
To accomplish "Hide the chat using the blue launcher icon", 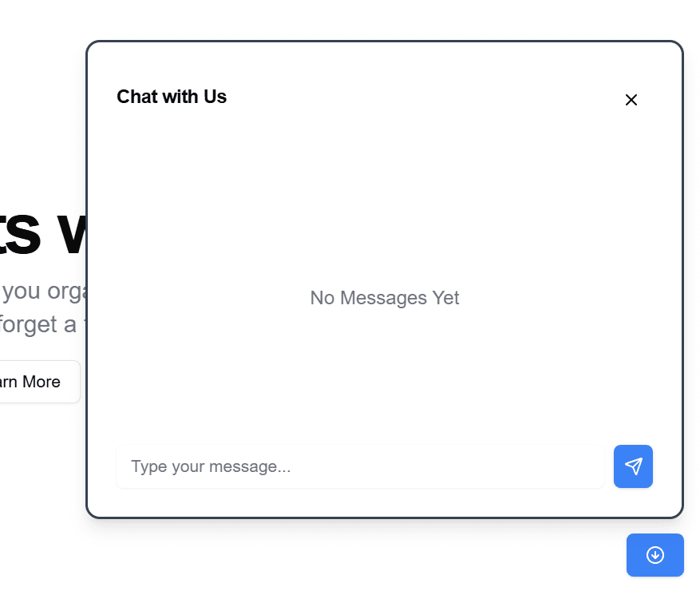I will tap(655, 555).
